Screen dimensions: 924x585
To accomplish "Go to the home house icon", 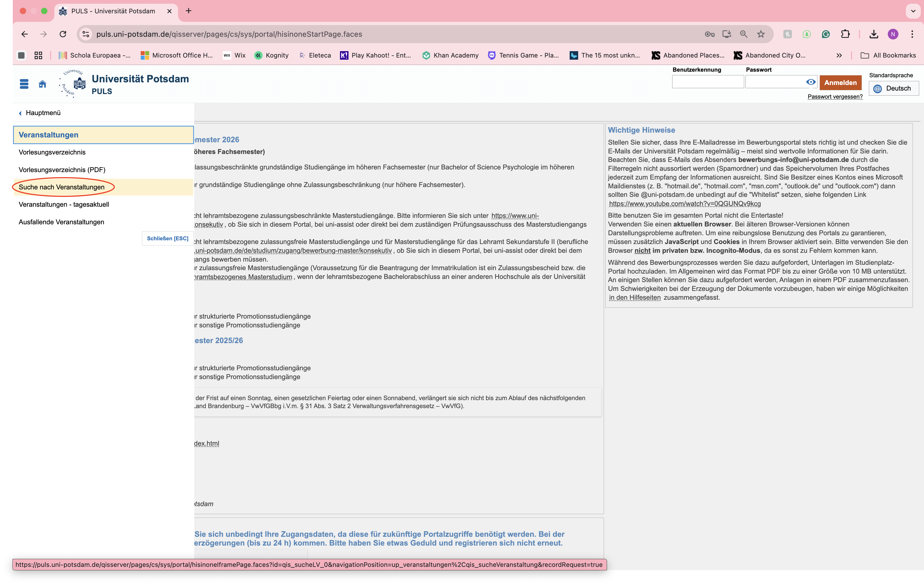I will [43, 84].
